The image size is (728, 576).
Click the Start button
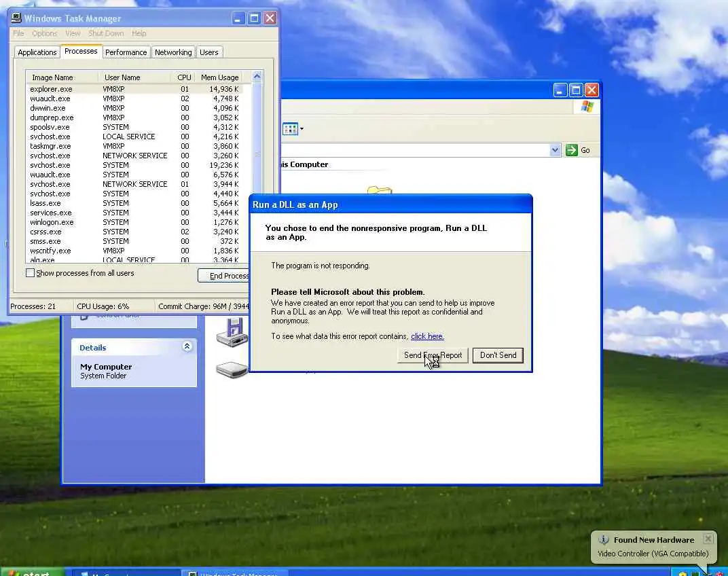(31, 573)
